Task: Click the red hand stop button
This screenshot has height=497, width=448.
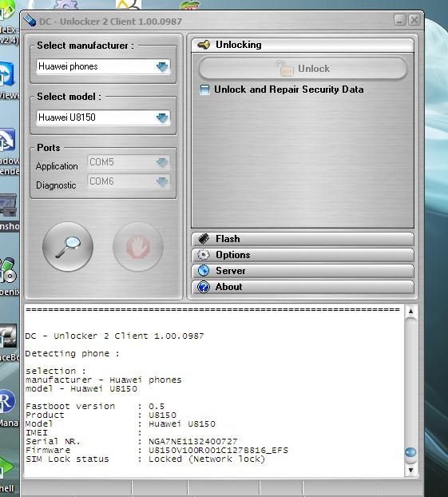Action: 138,247
